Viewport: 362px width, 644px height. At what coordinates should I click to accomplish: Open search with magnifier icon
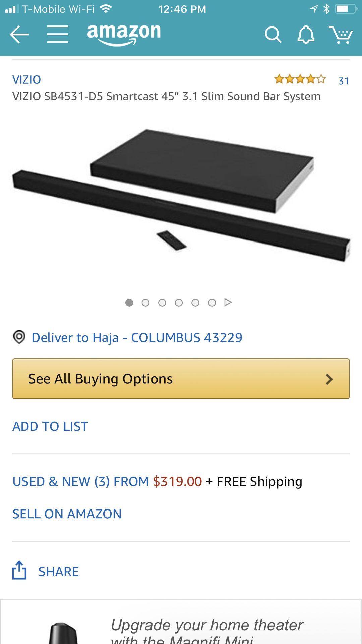pos(273,35)
